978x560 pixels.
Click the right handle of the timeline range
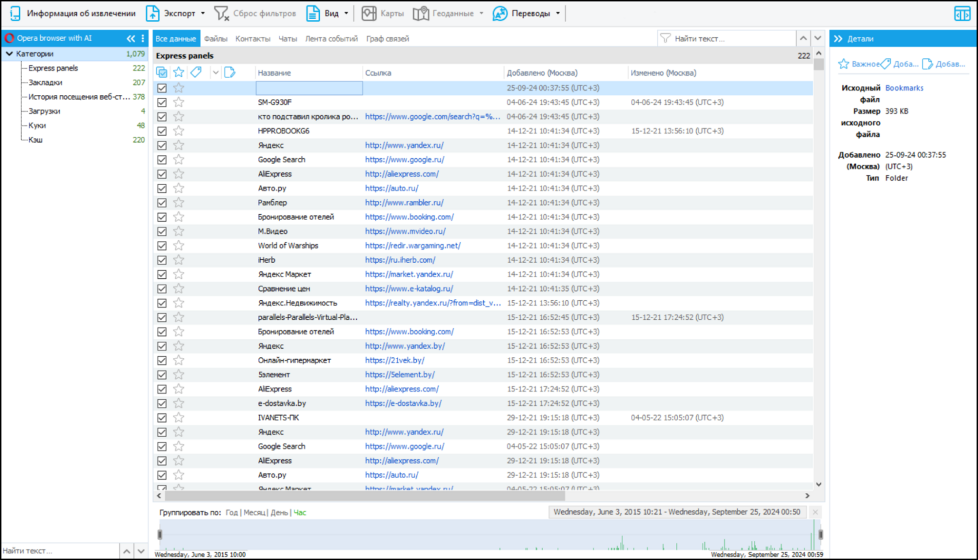[x=820, y=534]
